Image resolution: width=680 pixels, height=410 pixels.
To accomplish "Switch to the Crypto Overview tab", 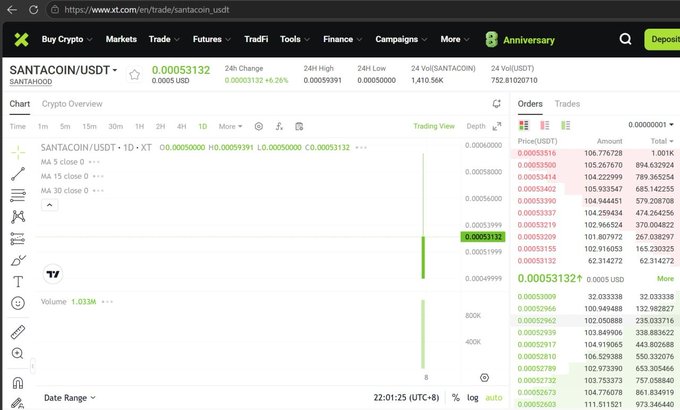I will 72,104.
